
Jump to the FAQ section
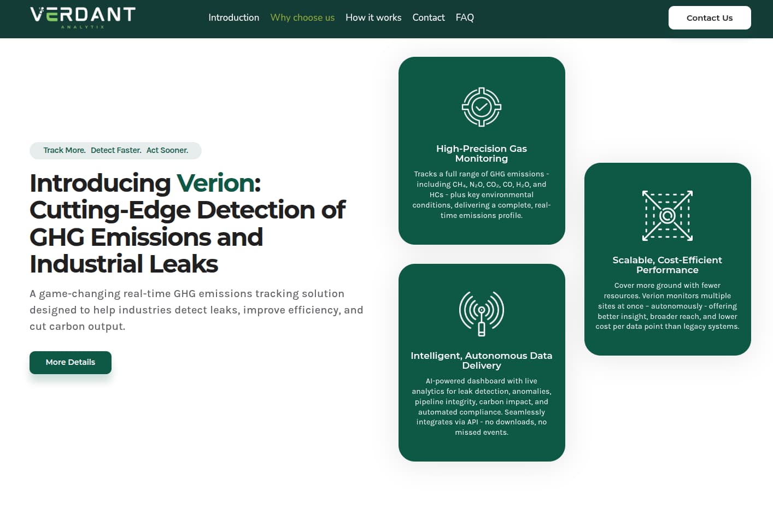tap(465, 17)
